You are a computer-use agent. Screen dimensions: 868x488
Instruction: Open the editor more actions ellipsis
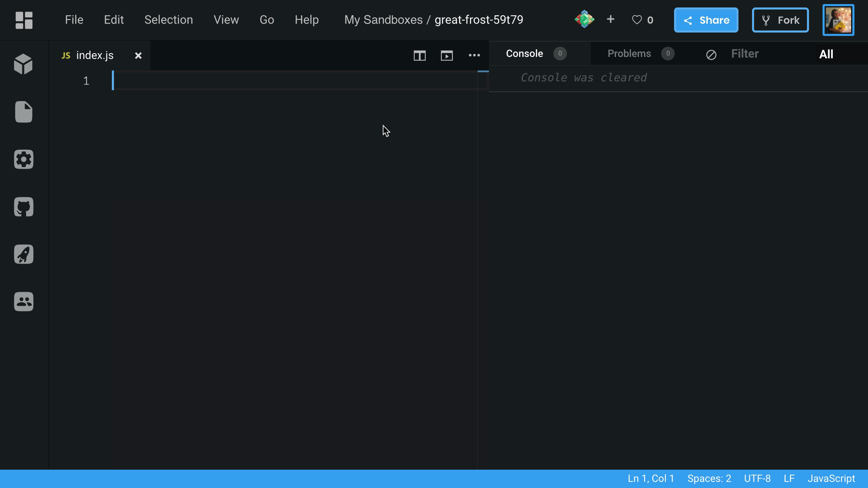point(474,56)
